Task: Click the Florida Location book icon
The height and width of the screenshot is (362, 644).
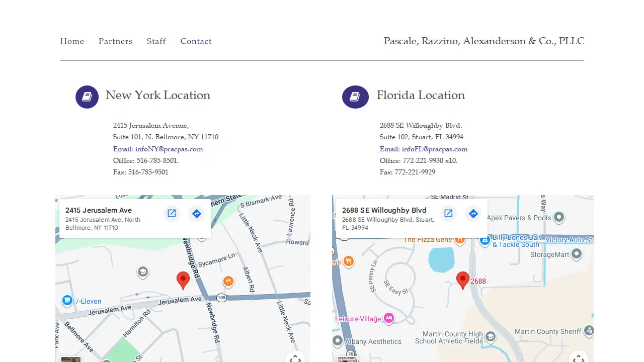Action: 355,97
